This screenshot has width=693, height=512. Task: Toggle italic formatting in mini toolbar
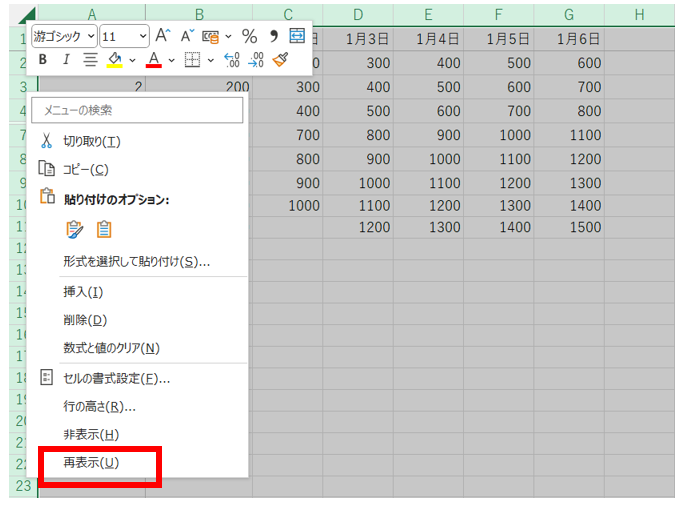click(x=66, y=60)
